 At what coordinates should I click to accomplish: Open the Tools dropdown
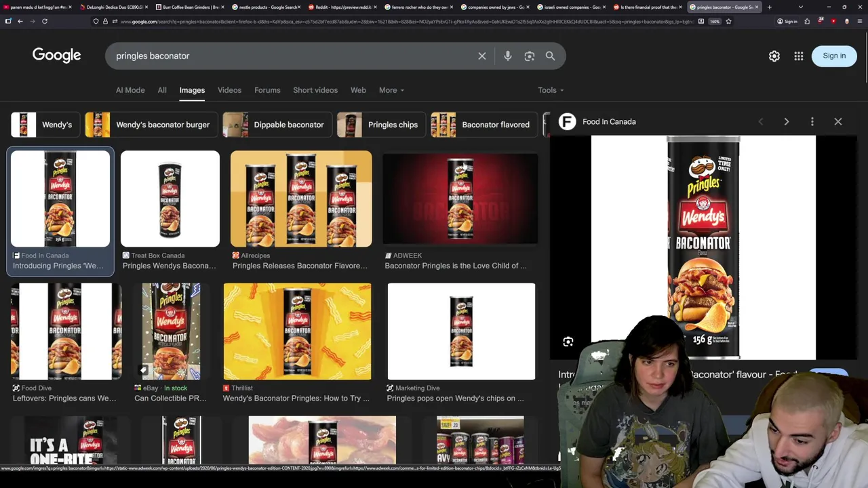pyautogui.click(x=551, y=90)
